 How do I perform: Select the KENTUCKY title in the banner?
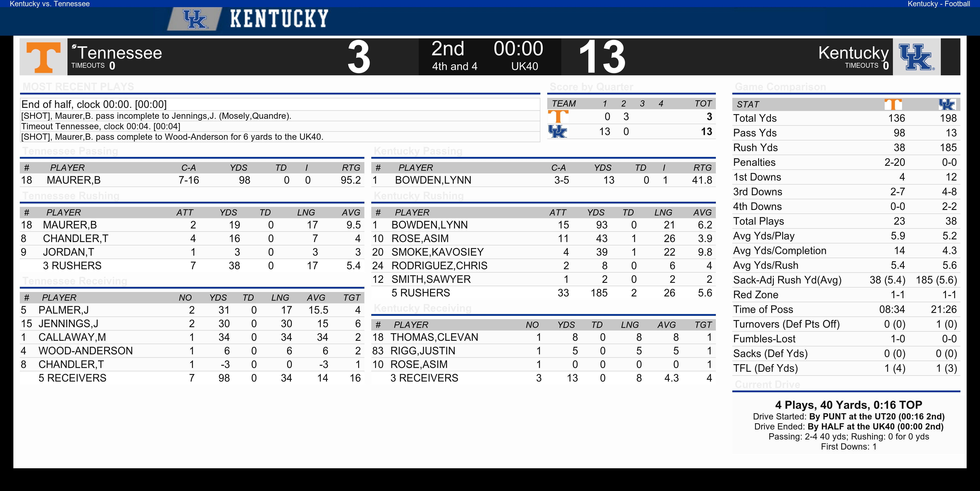[279, 19]
